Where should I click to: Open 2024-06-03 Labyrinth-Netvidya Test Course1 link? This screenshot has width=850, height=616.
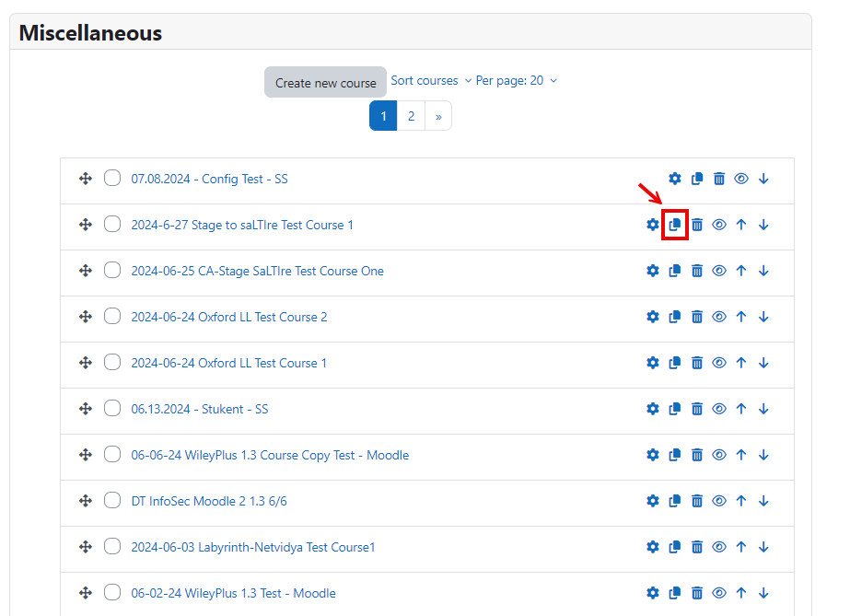pyautogui.click(x=252, y=547)
